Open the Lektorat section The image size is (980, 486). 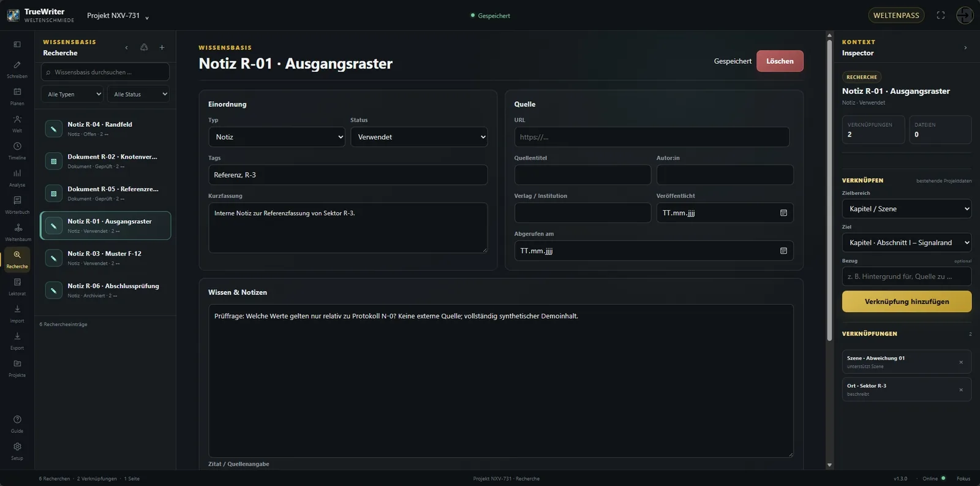pos(17,286)
